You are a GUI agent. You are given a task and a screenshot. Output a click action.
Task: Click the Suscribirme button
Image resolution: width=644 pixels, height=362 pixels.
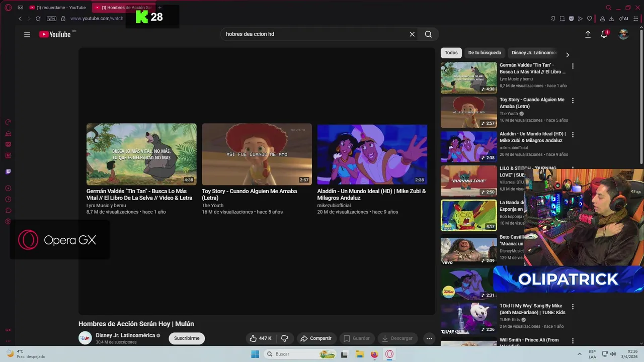(x=187, y=338)
